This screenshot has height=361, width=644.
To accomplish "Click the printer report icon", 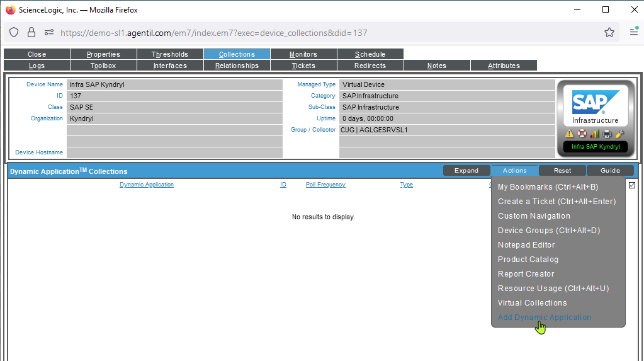I will click(607, 134).
